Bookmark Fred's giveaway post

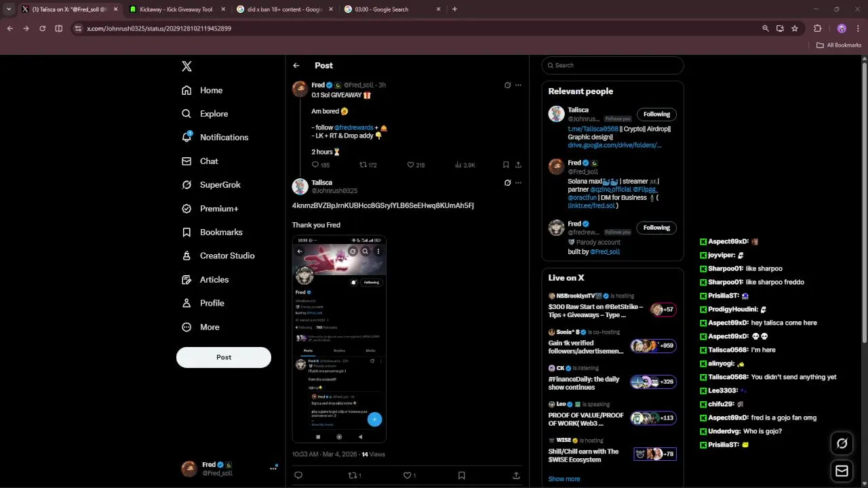(506, 165)
